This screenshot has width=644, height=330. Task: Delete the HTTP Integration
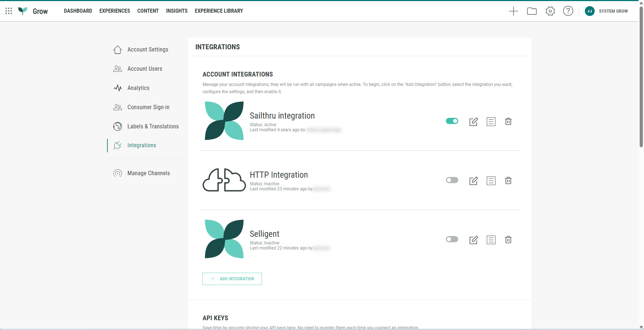click(508, 181)
